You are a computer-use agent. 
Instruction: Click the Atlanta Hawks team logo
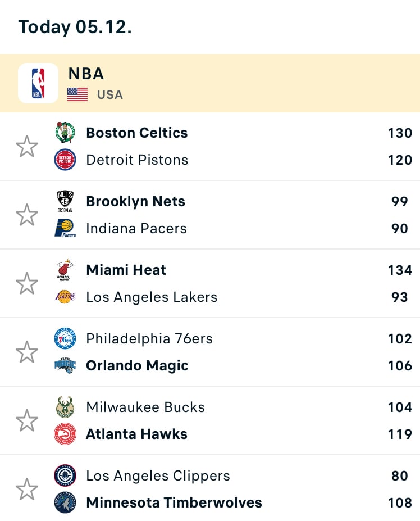coord(65,434)
